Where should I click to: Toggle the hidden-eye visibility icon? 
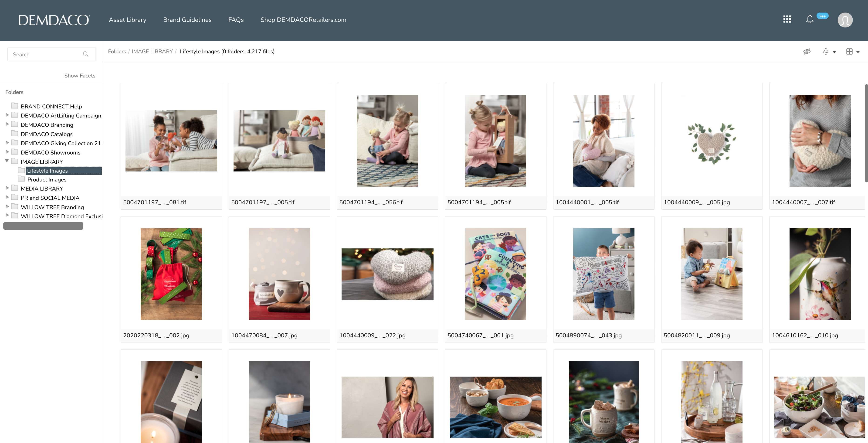tap(807, 51)
